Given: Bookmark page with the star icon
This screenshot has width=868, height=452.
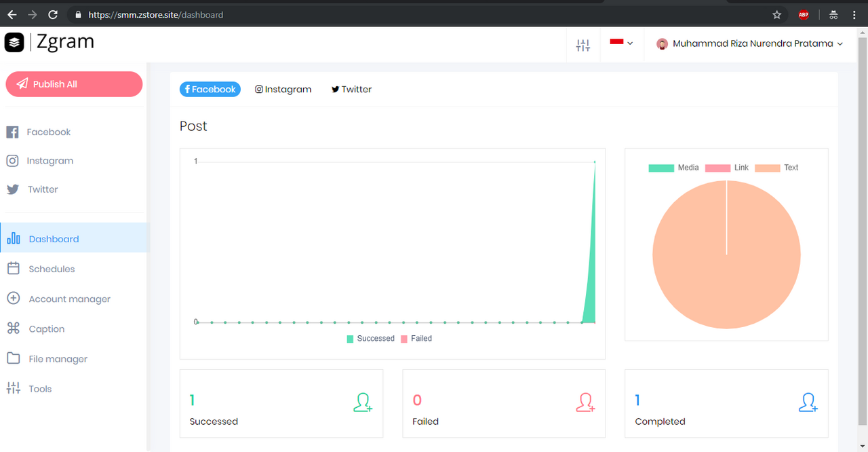Looking at the screenshot, I should pyautogui.click(x=777, y=14).
